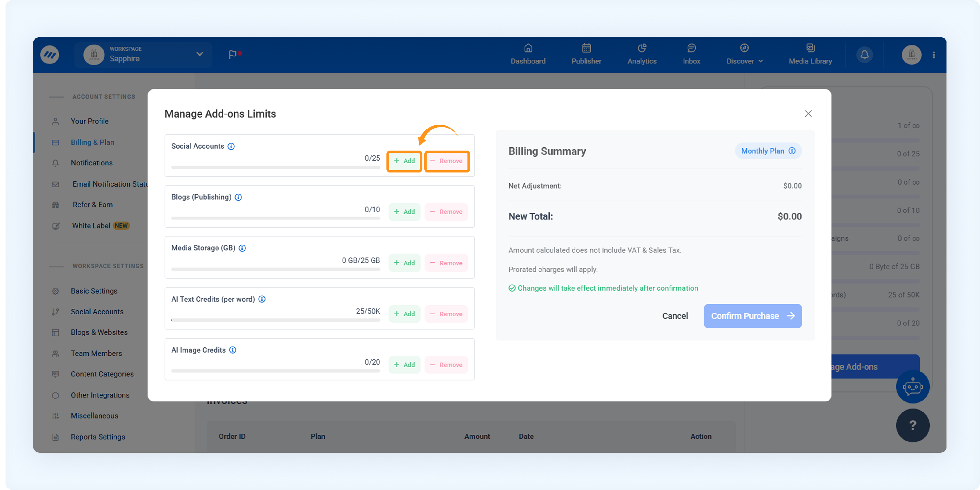Click the AI Image Credits info icon

click(233, 350)
